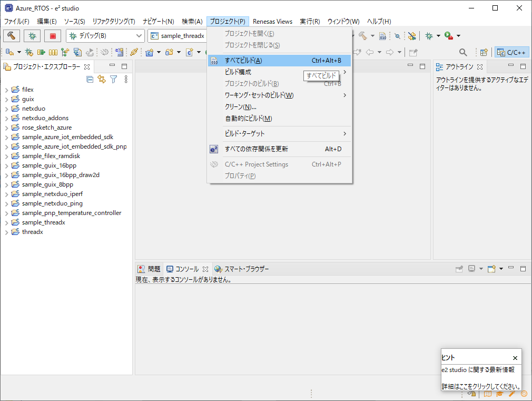Expand the netxduo project tree node

click(6, 109)
